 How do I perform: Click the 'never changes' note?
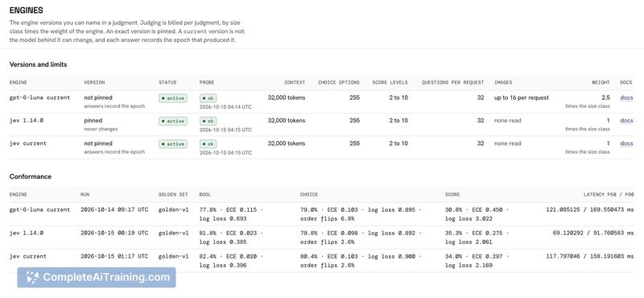(x=101, y=129)
